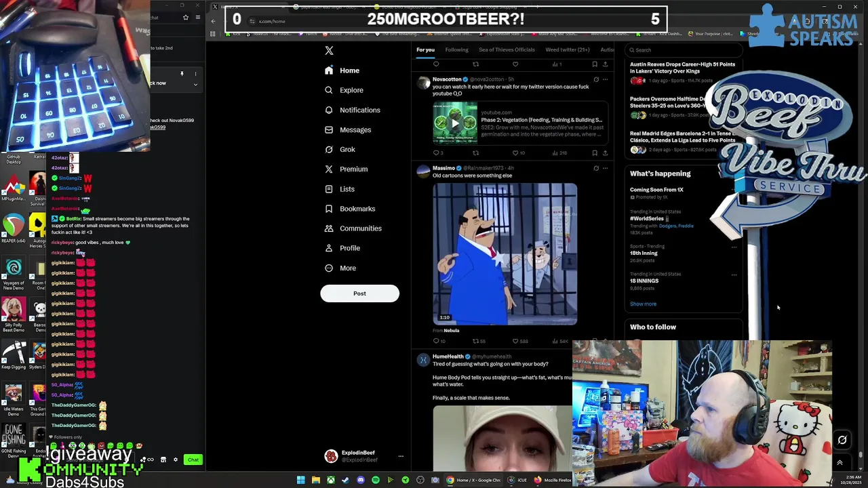Reply to the Novacotton tweet
The image size is (868, 488).
coord(436,153)
